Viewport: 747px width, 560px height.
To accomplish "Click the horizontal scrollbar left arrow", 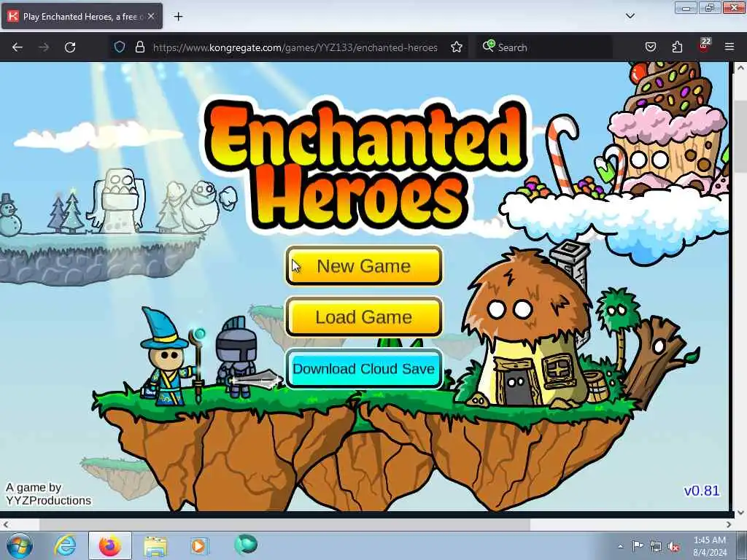I will point(5,524).
